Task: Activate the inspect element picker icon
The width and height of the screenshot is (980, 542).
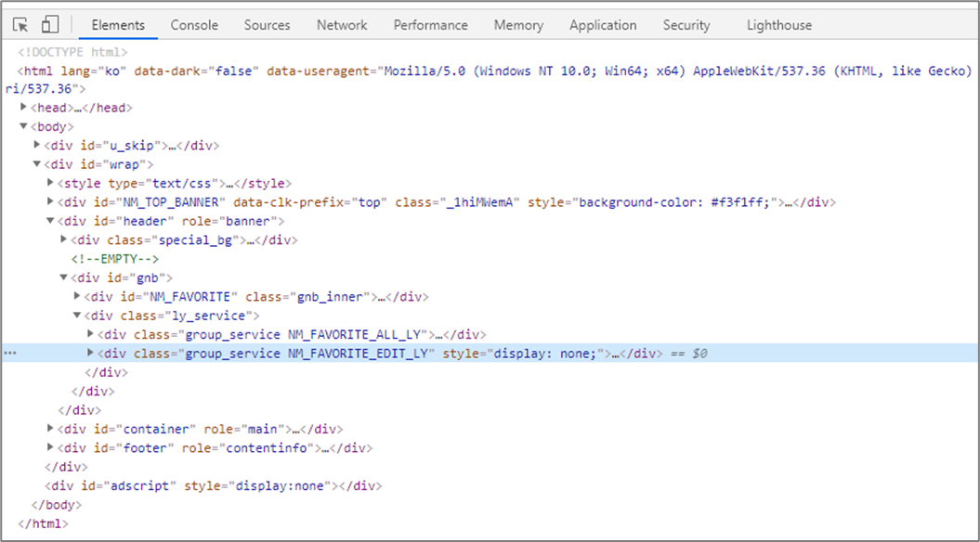Action: pos(20,25)
